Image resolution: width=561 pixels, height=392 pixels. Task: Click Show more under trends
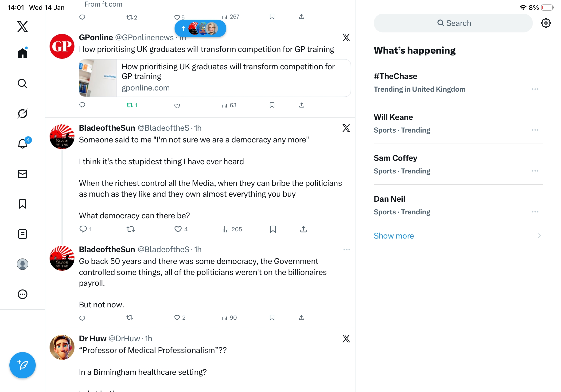pos(394,236)
